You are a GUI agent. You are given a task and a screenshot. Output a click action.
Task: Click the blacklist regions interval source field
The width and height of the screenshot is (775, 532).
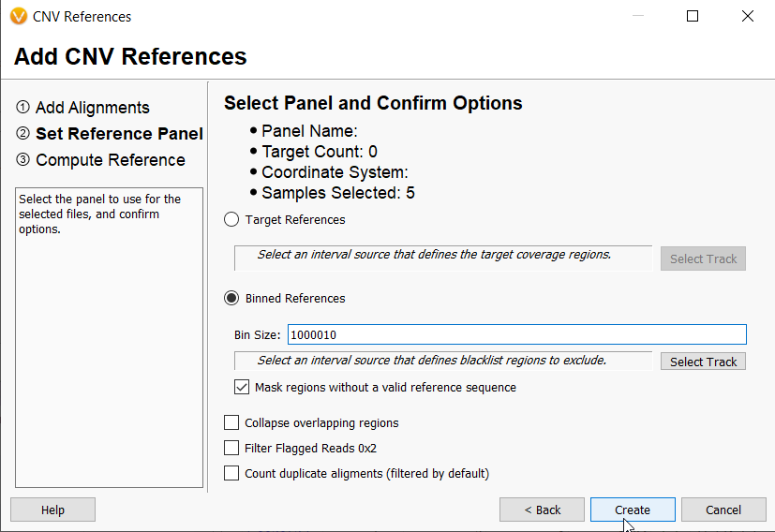pos(443,361)
